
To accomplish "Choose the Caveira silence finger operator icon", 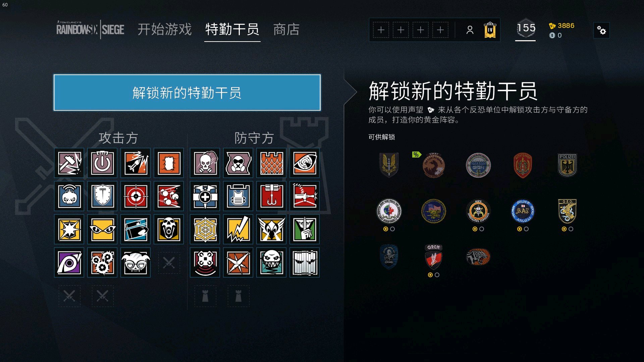I will coord(305,230).
